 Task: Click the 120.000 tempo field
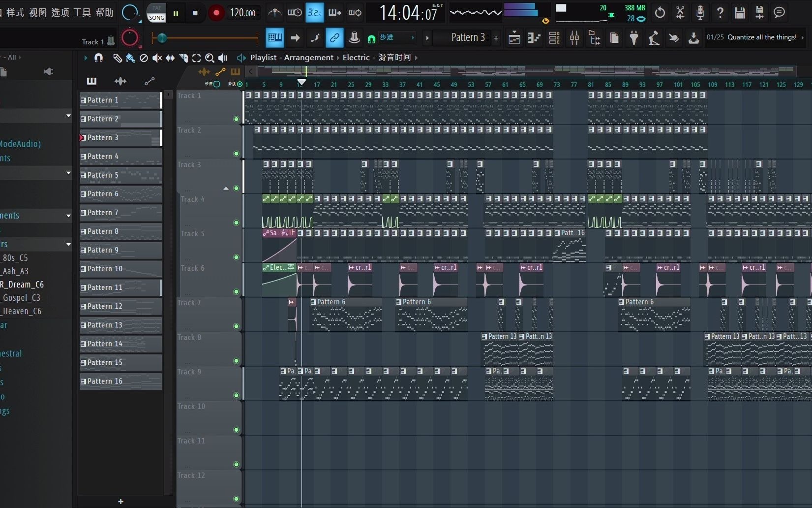point(243,13)
